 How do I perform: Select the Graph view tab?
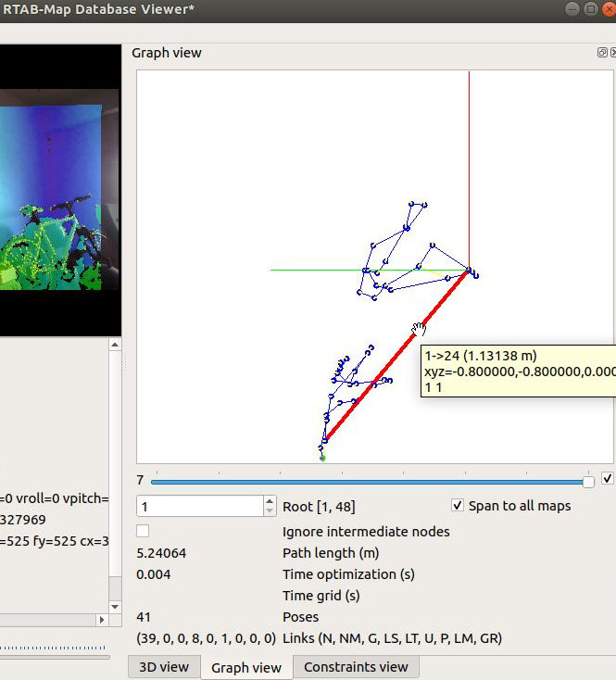pyautogui.click(x=246, y=667)
